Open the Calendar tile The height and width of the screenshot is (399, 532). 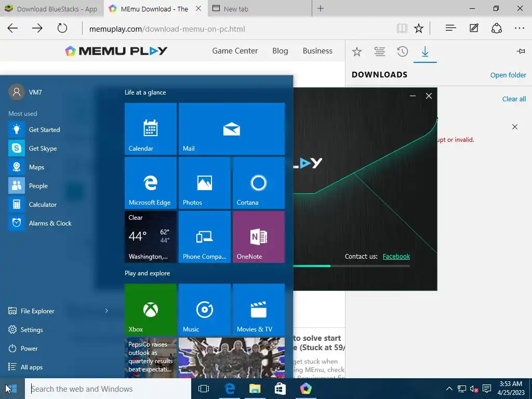(150, 129)
